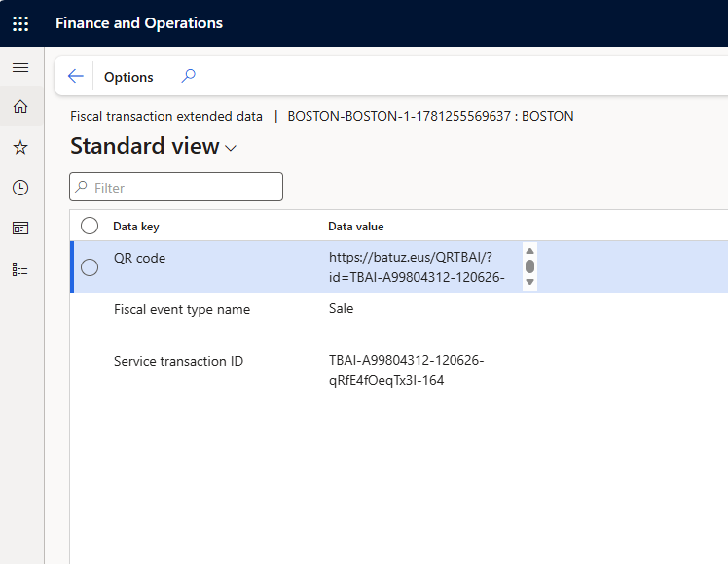Click the search magnifier in action bar

[188, 76]
